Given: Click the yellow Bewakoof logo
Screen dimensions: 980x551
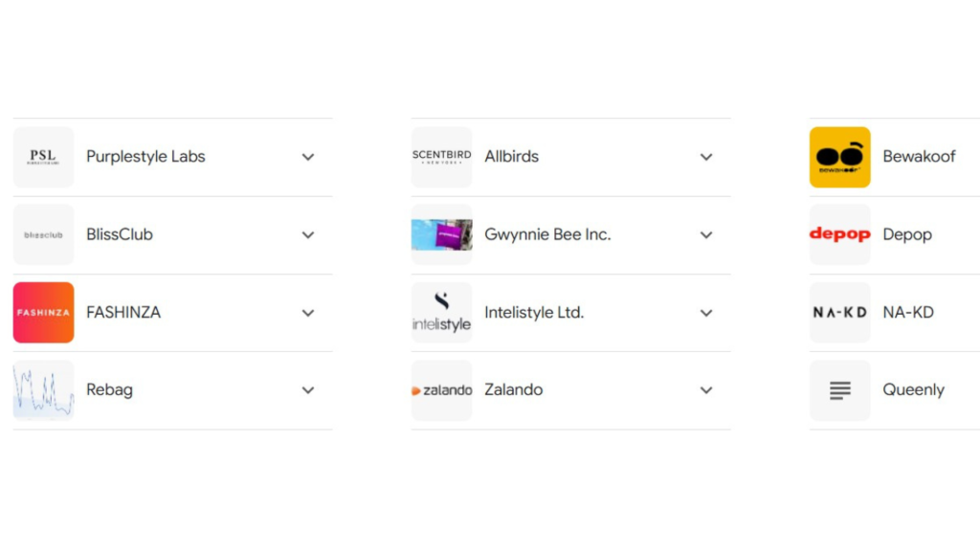Looking at the screenshot, I should 839,157.
